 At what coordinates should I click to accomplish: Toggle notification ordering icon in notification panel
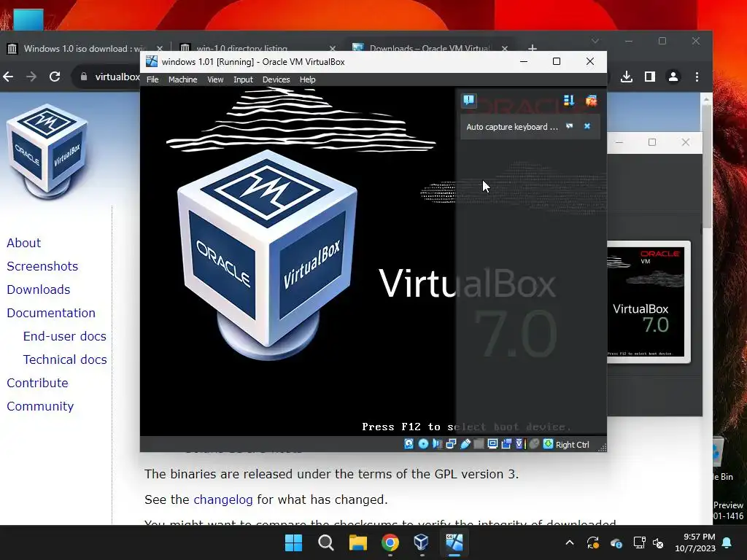tap(569, 100)
